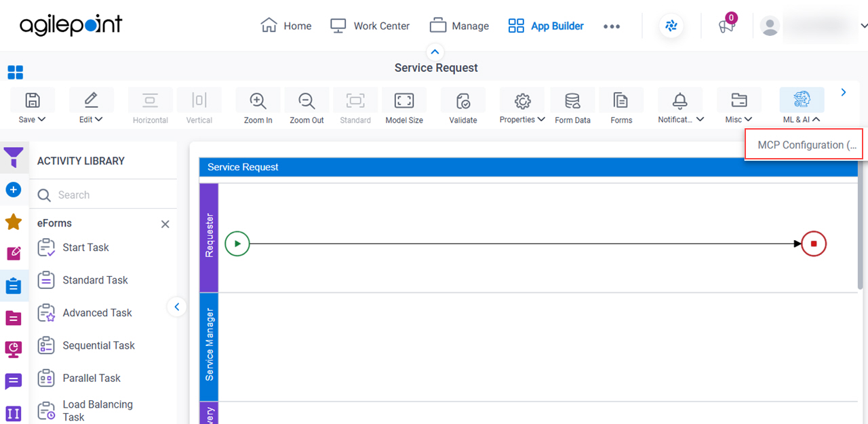868x424 pixels.
Task: Click the apps grid icon below logo
Action: [15, 73]
